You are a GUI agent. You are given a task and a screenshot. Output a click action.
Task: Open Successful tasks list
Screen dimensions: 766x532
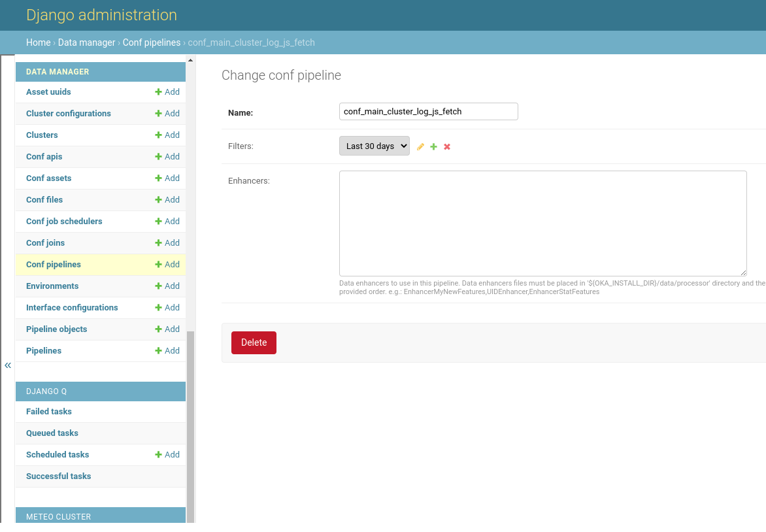(x=58, y=476)
